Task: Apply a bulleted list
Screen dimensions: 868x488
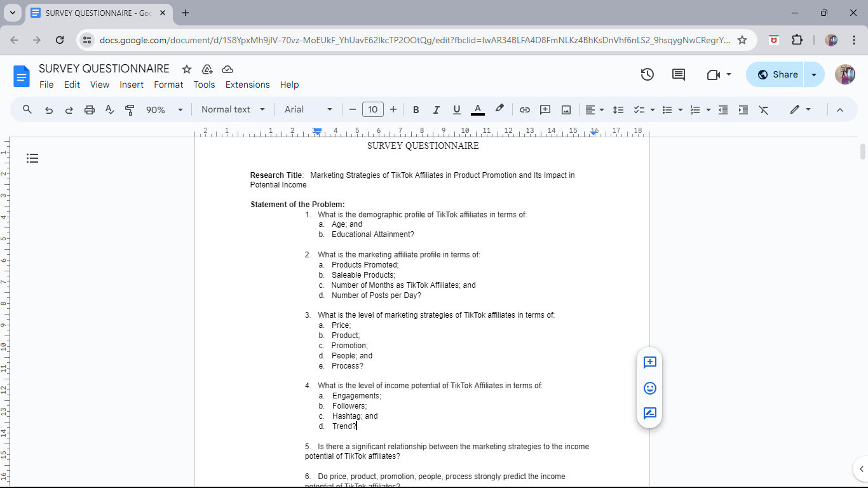Action: point(667,110)
